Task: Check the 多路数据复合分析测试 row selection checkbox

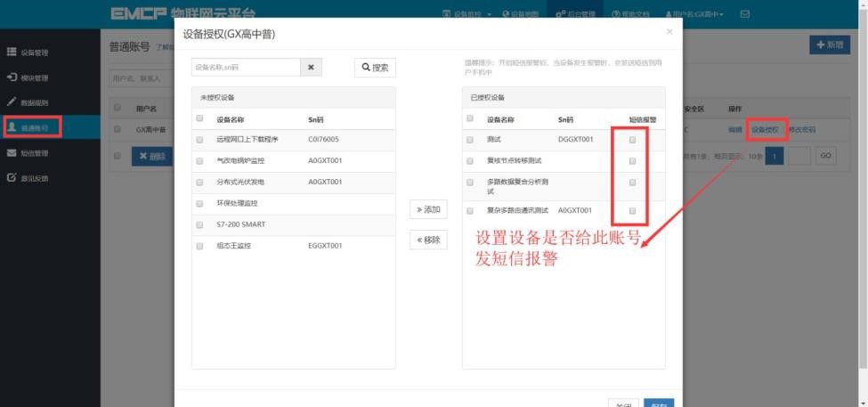Action: click(470, 183)
